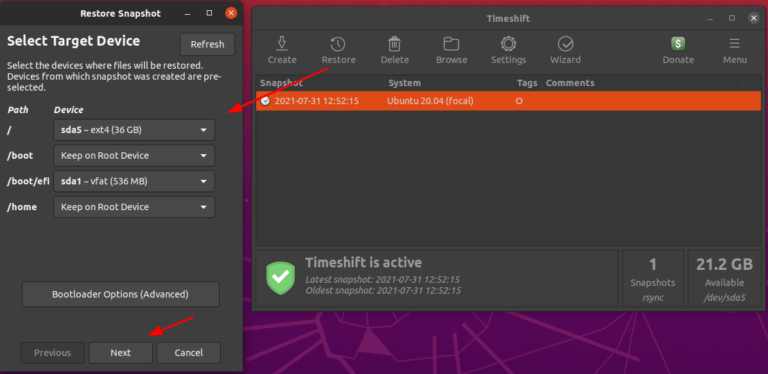The height and width of the screenshot is (374, 768).
Task: Open the /home device dropdown
Action: (x=134, y=207)
